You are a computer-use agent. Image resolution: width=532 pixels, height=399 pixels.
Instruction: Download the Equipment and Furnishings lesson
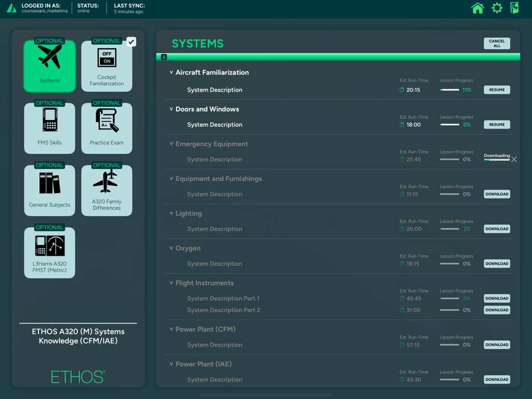(x=497, y=194)
